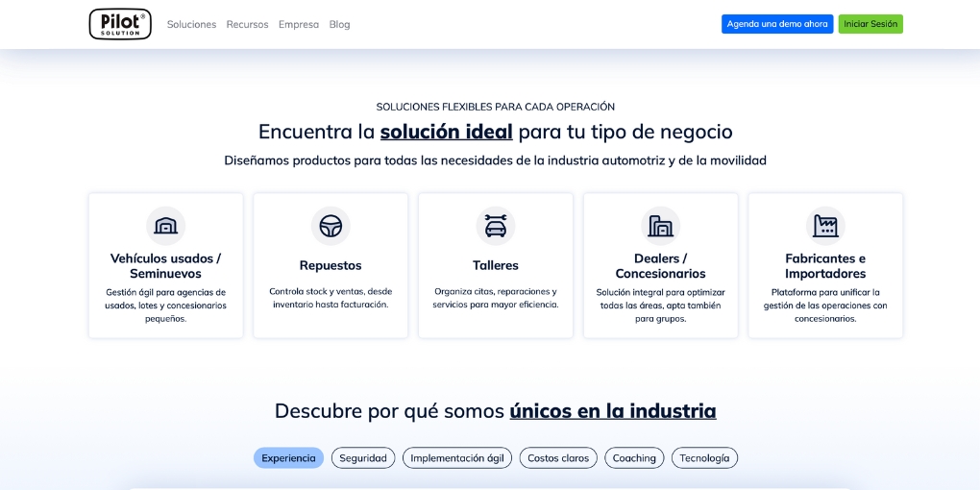Click the Iniciar Sesión button
Viewport: 980px width, 490px height.
click(870, 24)
